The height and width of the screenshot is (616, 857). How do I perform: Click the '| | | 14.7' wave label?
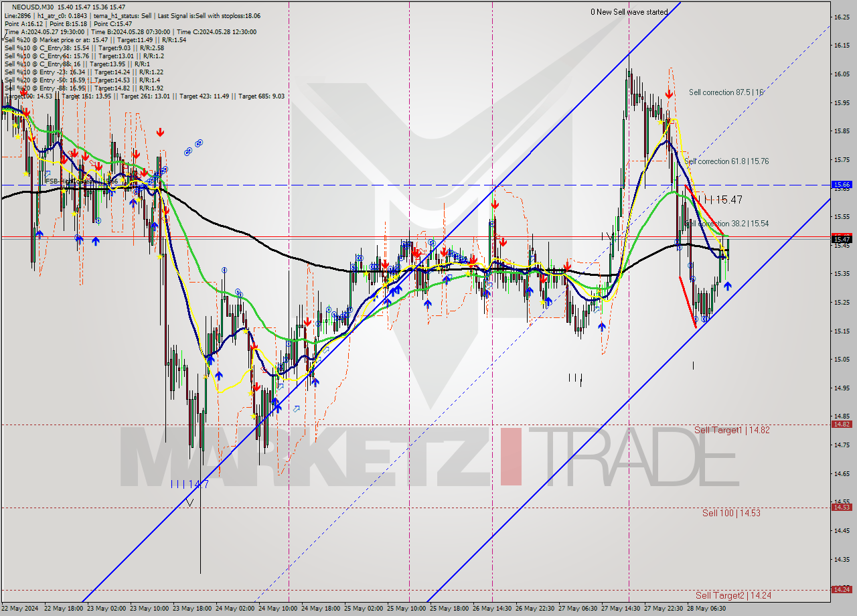pyautogui.click(x=190, y=484)
